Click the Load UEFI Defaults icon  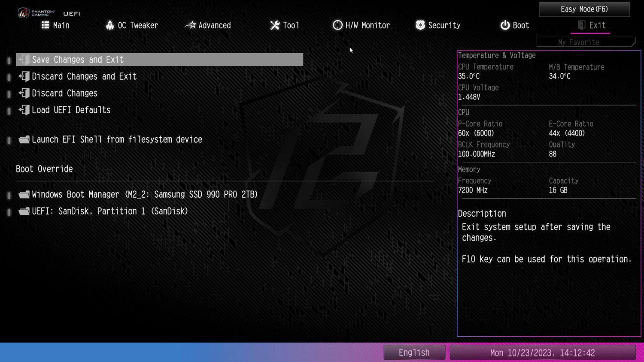click(24, 110)
